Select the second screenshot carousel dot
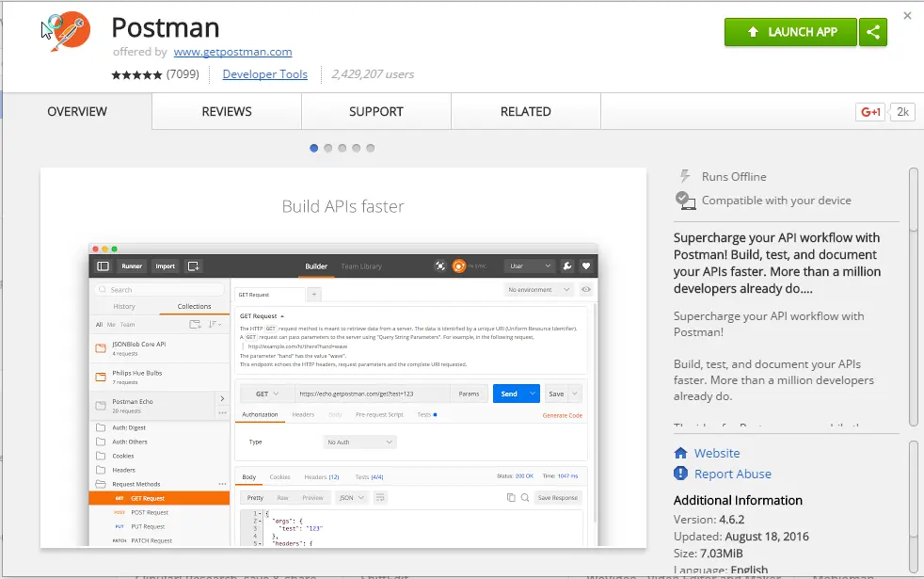 328,148
